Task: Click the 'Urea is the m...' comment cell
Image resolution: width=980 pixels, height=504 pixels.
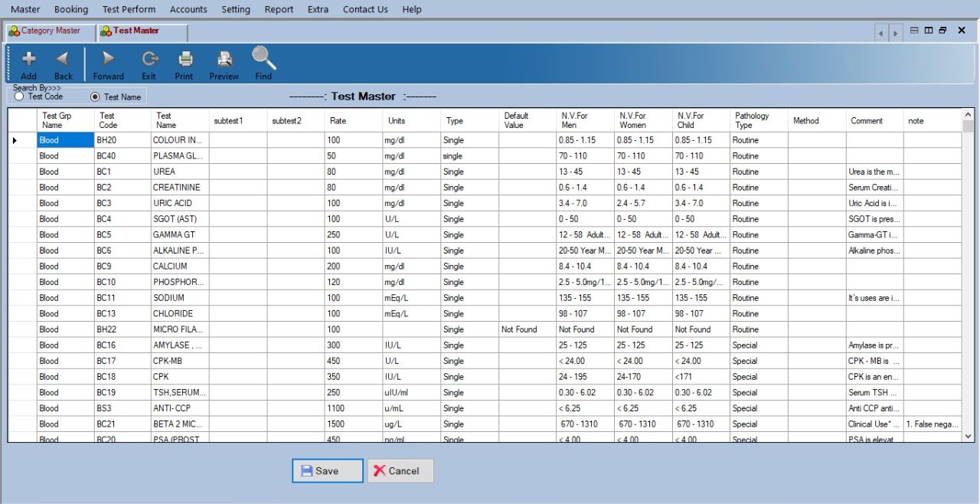Action: click(x=874, y=172)
